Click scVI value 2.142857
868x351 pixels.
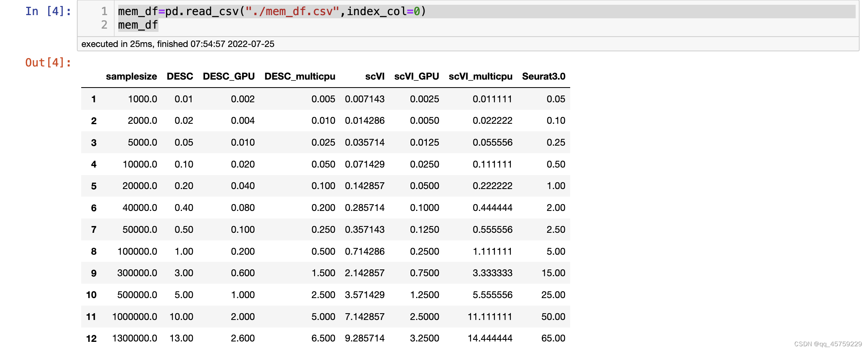[x=365, y=273]
